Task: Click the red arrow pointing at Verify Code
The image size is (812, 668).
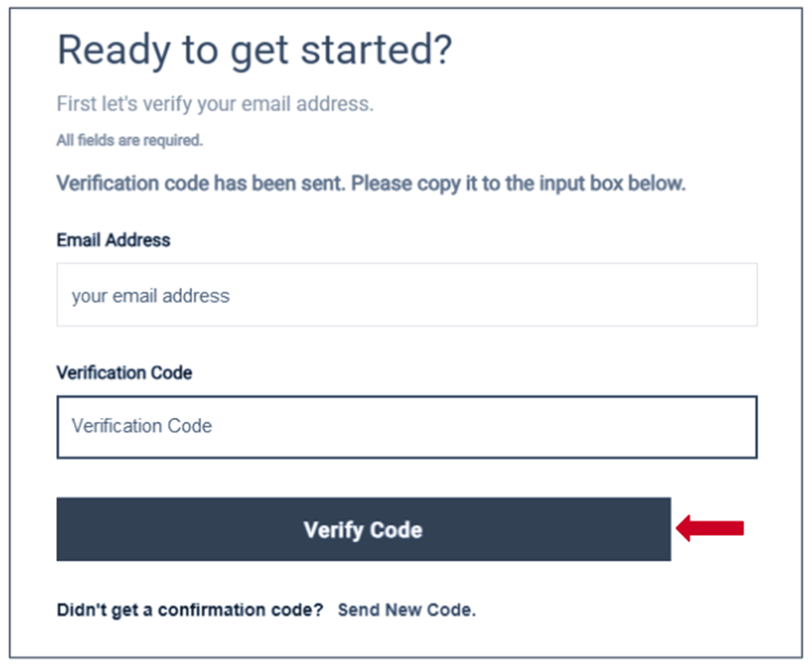Action: click(x=709, y=529)
